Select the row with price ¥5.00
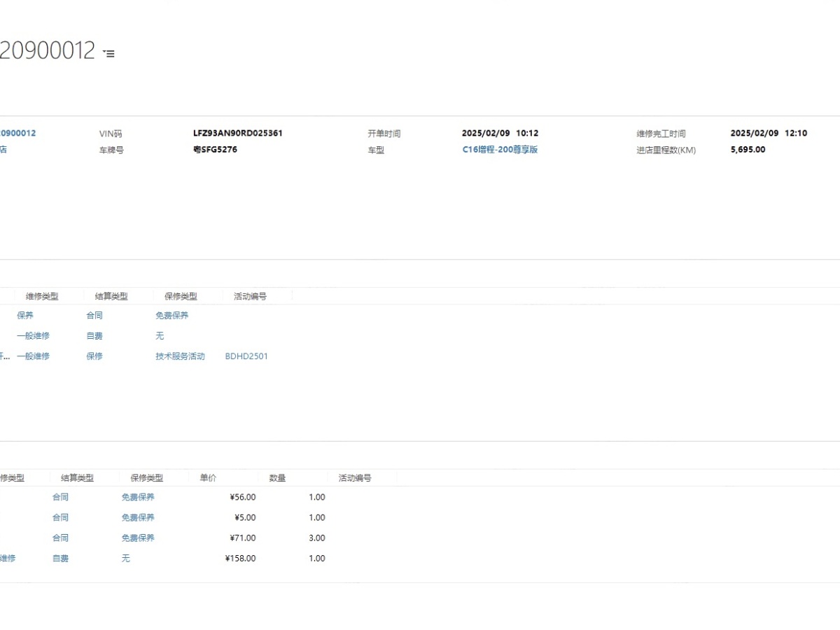 pos(244,518)
